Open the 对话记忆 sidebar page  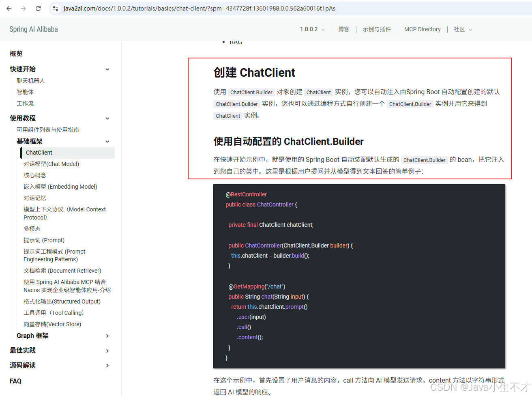(x=35, y=198)
